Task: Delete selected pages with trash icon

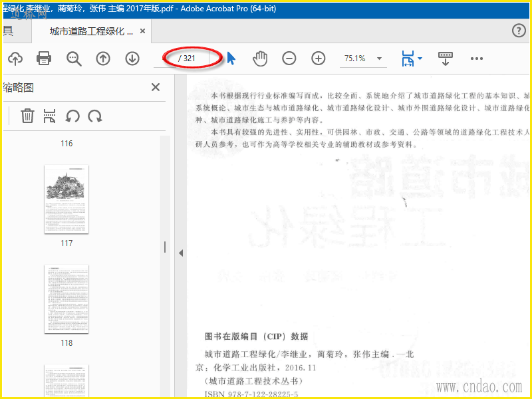Action: click(x=27, y=116)
